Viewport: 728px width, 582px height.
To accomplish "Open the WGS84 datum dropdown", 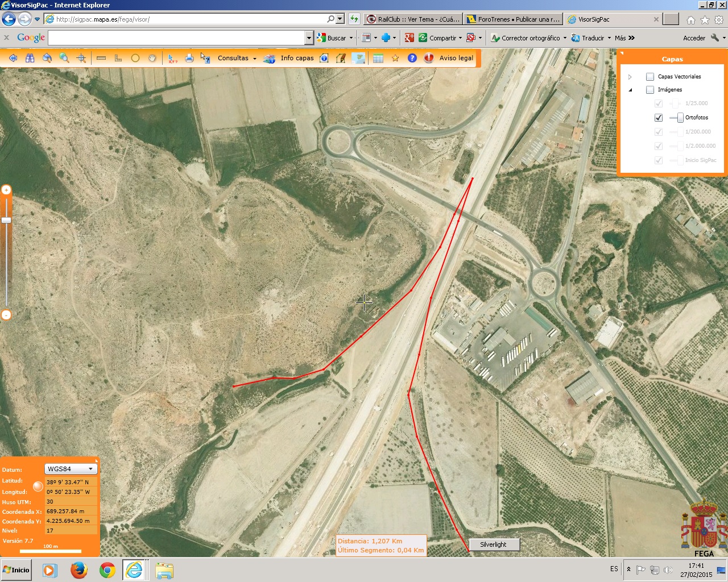I will 71,469.
